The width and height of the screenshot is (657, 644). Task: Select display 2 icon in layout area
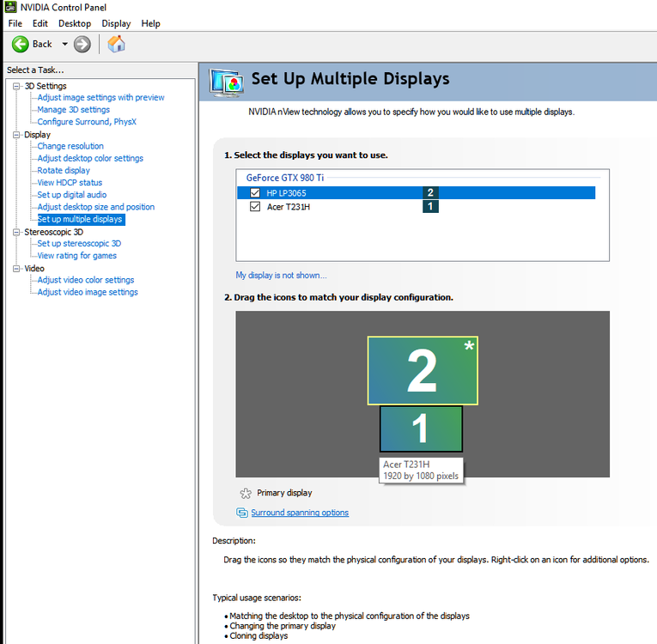(x=423, y=370)
